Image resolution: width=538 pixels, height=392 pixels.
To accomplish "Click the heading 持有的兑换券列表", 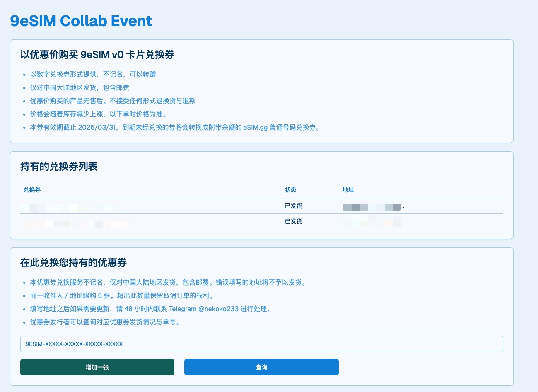I will [59, 167].
